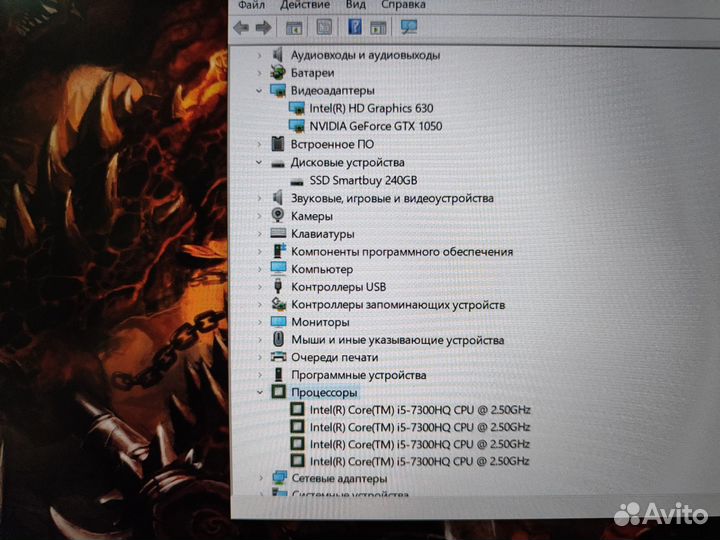Screen dimensions: 720x540
Task: Select the Контроллеры запоминающих устройств label
Action: (398, 305)
